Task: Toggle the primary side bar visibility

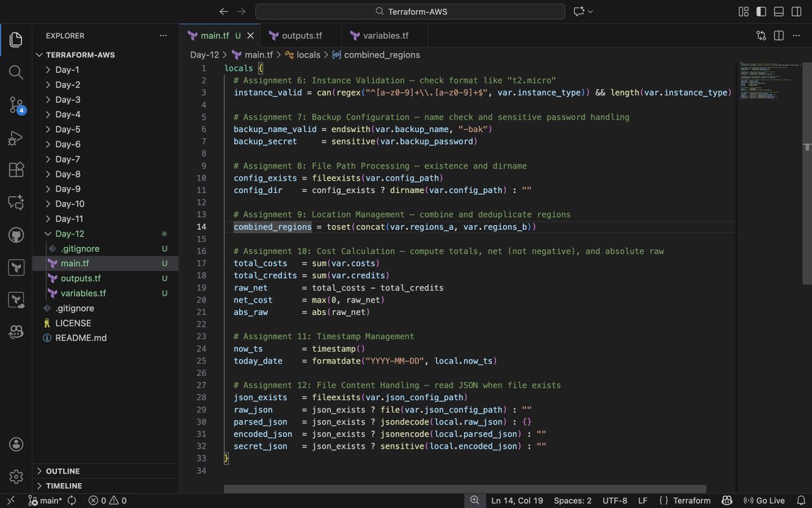Action: 761,12
